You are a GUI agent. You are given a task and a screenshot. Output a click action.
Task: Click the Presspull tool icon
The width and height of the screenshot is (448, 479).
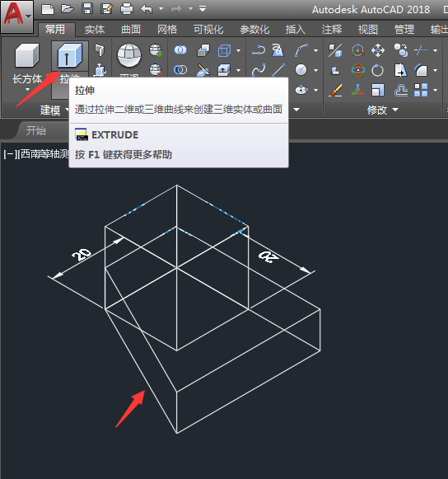point(100,70)
